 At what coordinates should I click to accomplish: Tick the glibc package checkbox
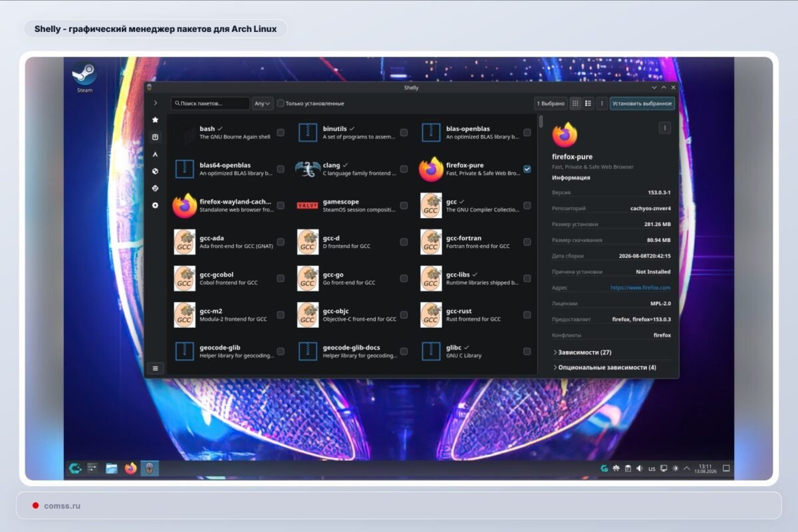coord(527,352)
